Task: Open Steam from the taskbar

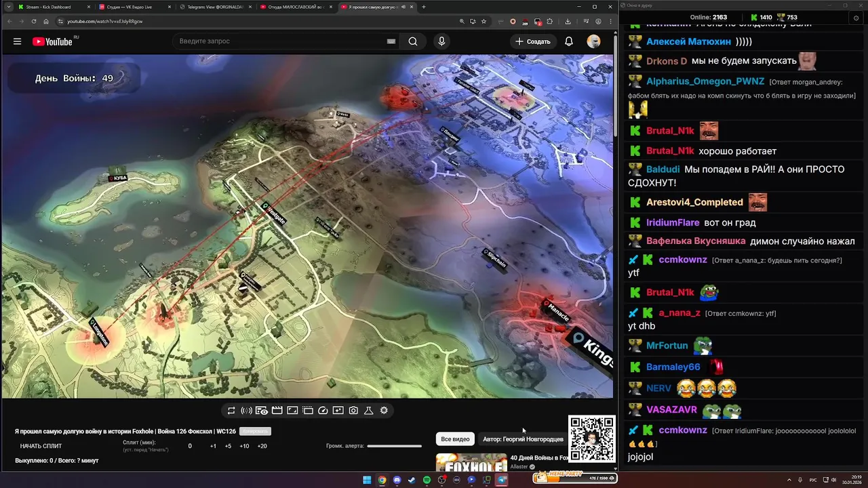Action: coord(412,480)
